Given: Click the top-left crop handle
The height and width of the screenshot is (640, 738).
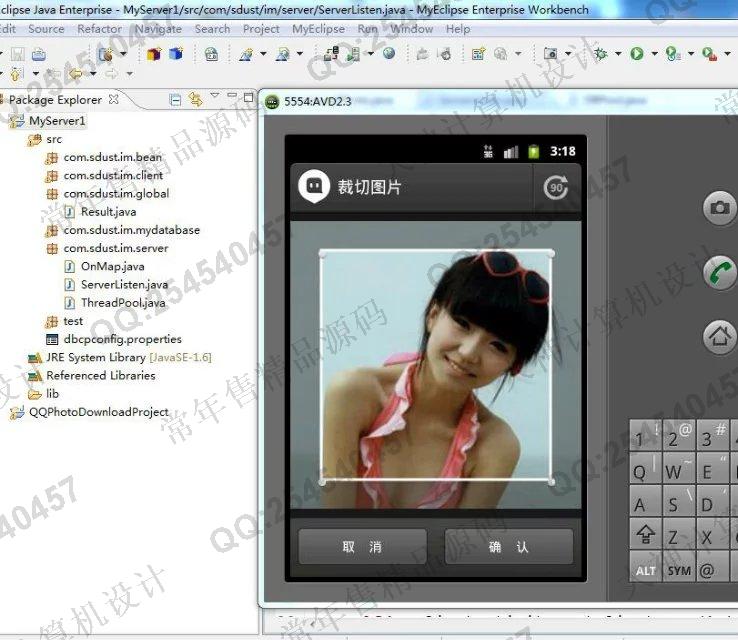Looking at the screenshot, I should [x=322, y=255].
